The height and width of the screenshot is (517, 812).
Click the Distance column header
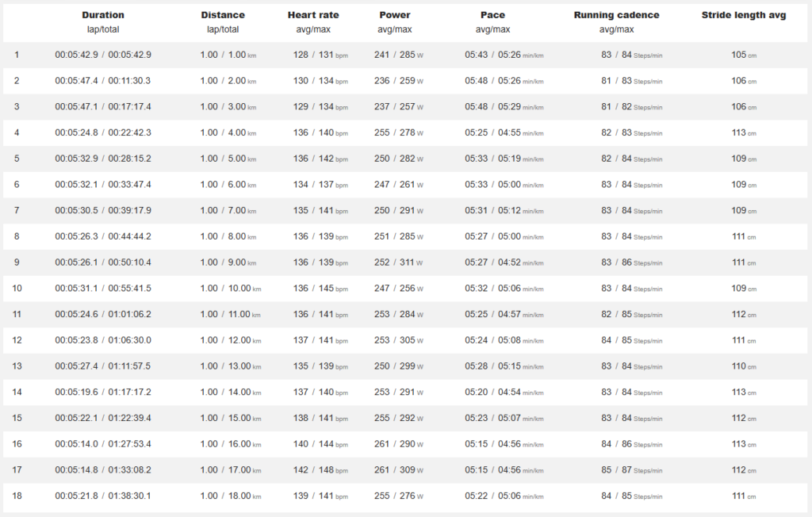(223, 15)
